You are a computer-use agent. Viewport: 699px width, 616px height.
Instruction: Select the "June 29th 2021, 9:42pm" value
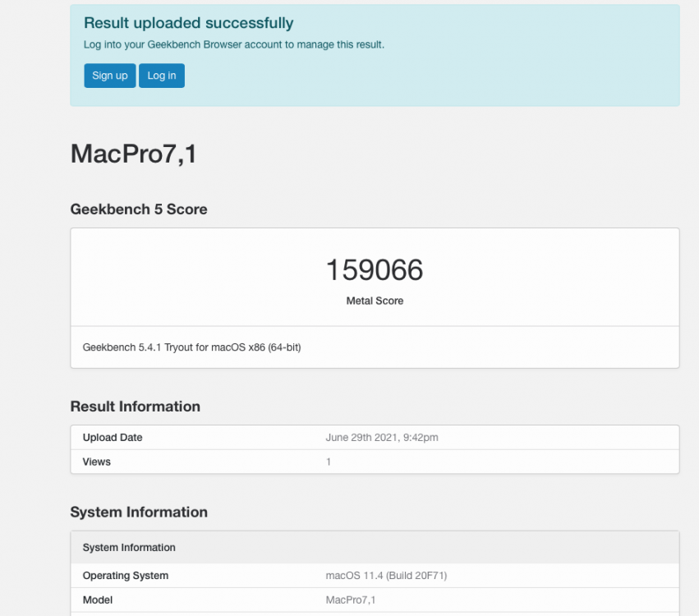(x=382, y=438)
